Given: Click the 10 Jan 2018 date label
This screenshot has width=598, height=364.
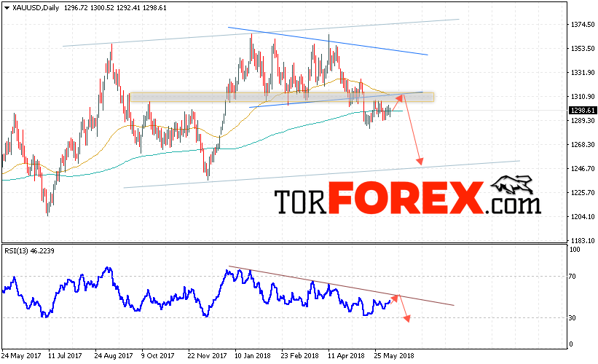Looking at the screenshot, I should point(253,355).
